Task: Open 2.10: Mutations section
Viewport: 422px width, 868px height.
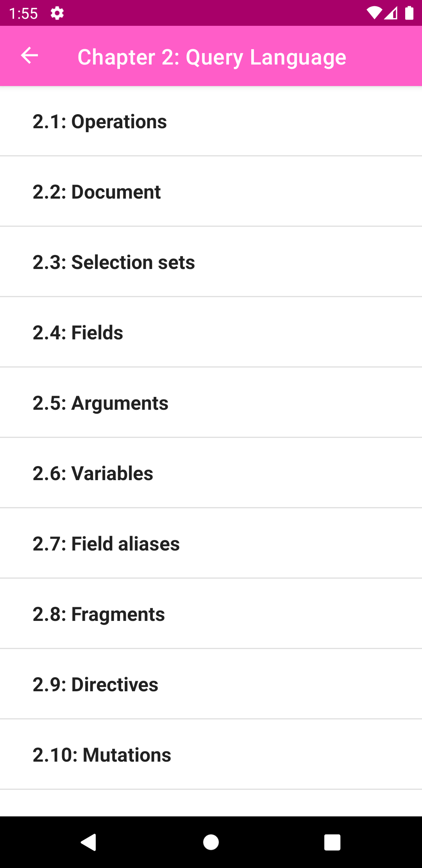Action: coord(211,755)
